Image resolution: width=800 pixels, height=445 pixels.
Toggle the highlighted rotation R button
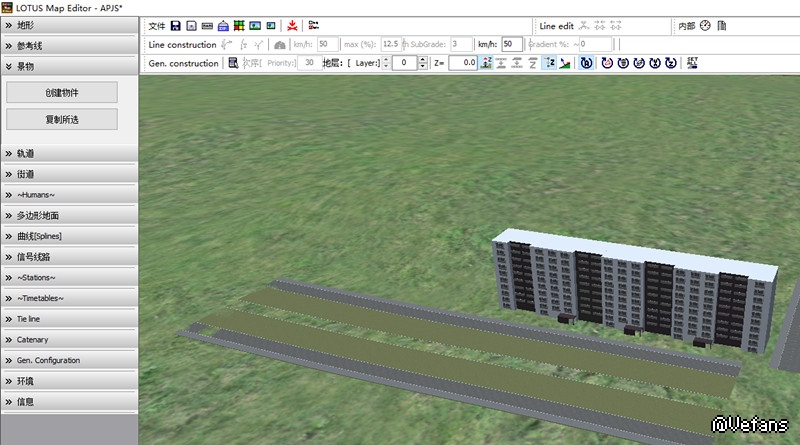pyautogui.click(x=587, y=63)
